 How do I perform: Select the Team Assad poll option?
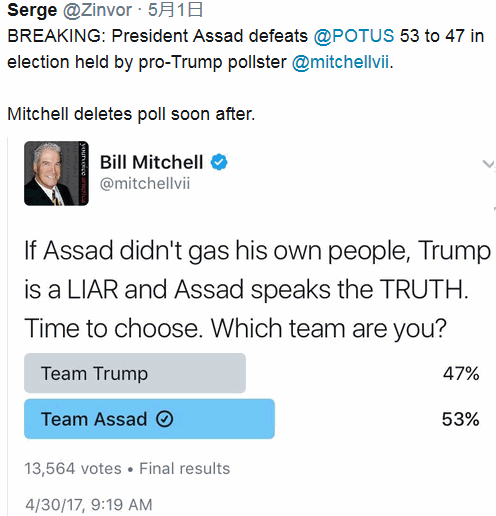point(149,419)
